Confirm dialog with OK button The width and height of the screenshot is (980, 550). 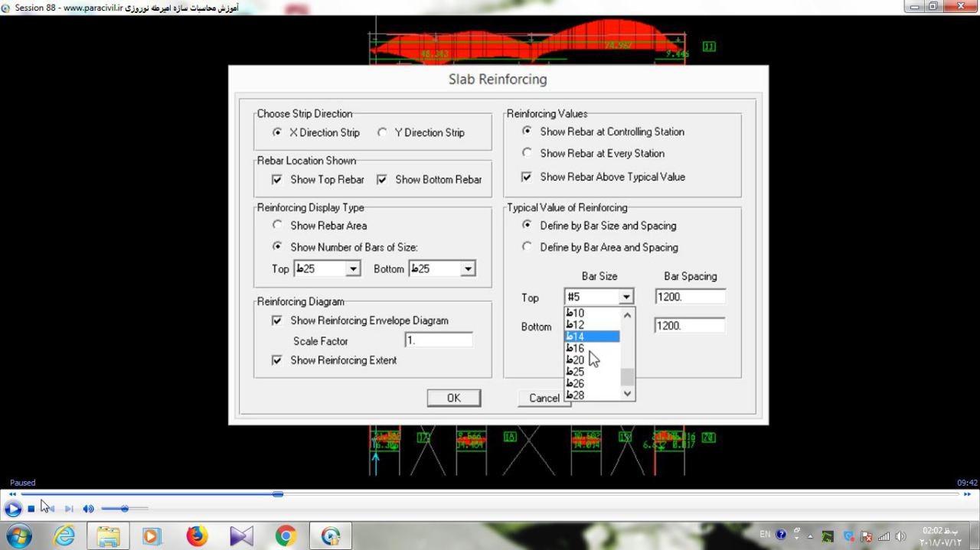coord(454,398)
